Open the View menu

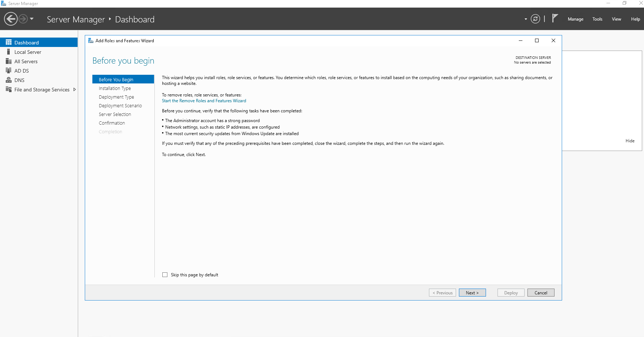616,19
